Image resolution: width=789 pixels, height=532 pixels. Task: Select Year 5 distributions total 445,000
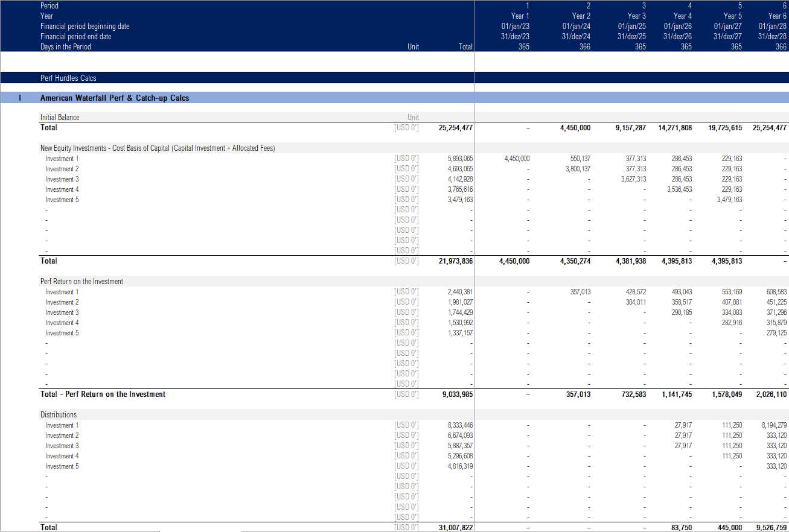pos(730,527)
